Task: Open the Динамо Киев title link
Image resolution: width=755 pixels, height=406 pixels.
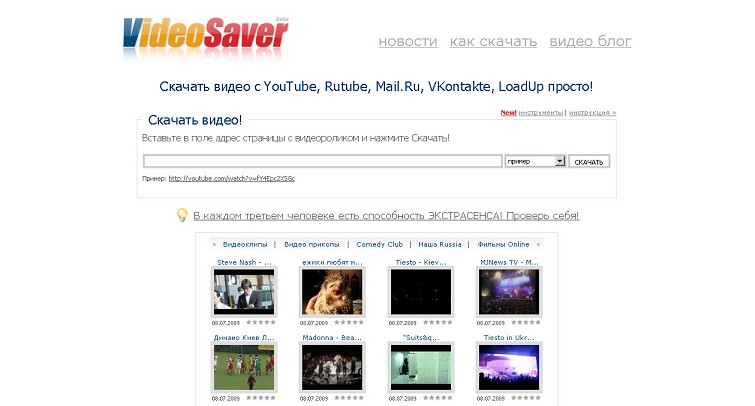Action: pyautogui.click(x=244, y=338)
